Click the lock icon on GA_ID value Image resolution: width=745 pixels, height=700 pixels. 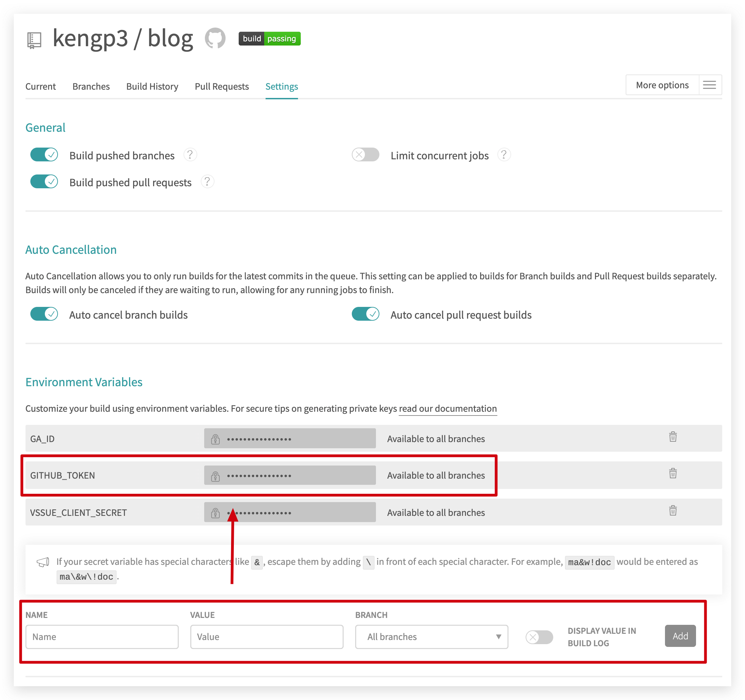(x=216, y=439)
